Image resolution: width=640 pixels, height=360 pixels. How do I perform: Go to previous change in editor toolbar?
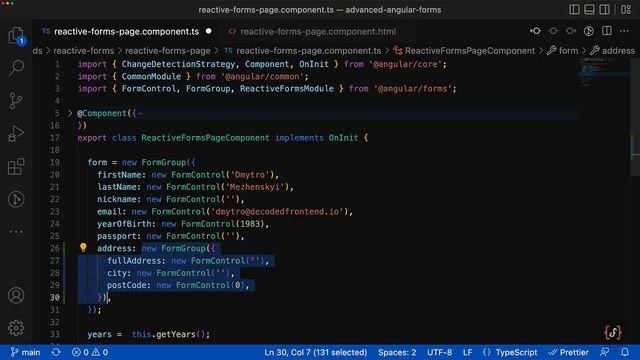[x=553, y=31]
